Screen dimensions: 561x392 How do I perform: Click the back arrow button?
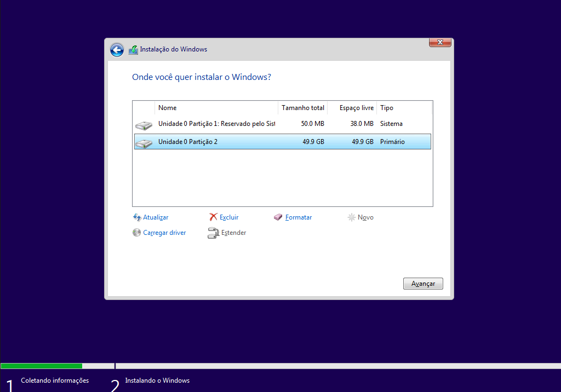tap(117, 50)
